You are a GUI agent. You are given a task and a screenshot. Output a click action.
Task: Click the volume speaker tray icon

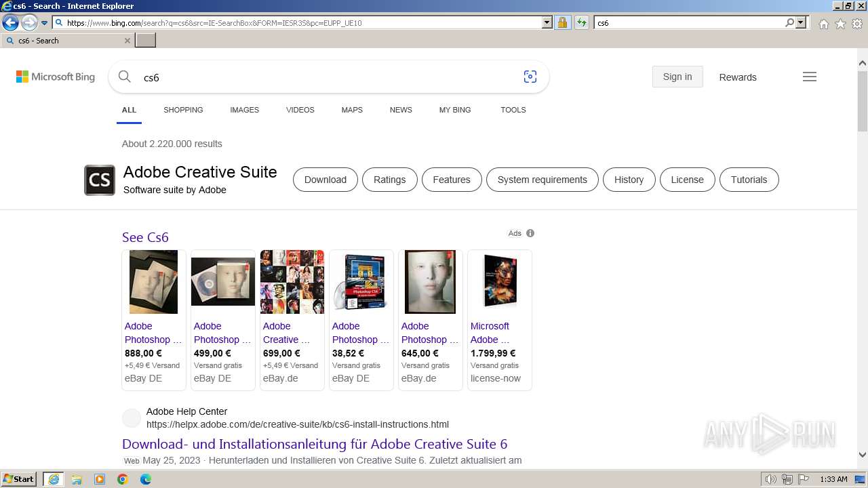click(771, 479)
